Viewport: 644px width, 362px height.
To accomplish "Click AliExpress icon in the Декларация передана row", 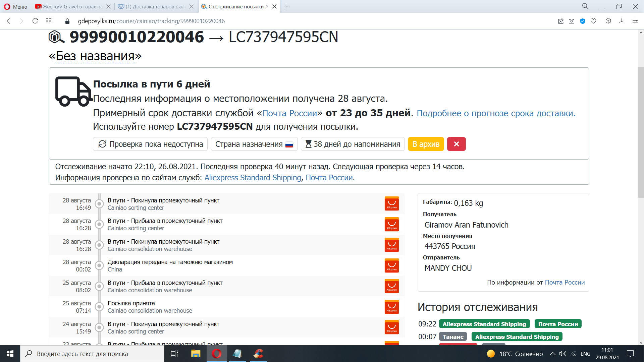I will (x=392, y=265).
